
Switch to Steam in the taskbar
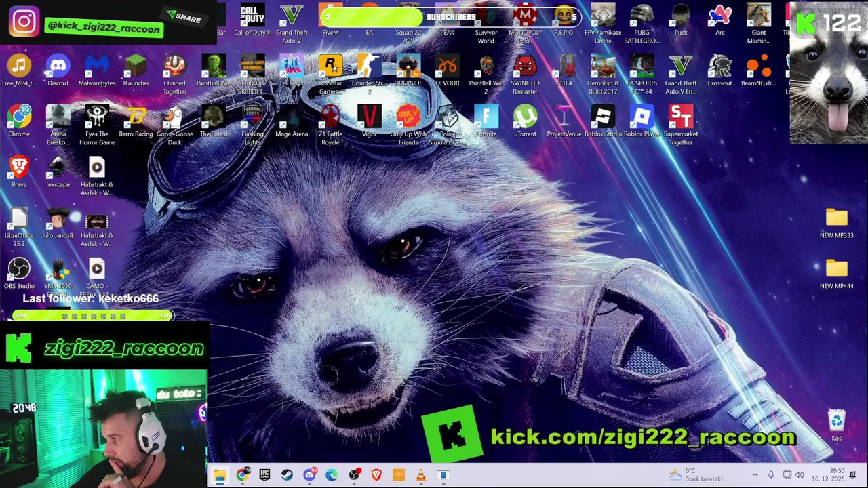(287, 475)
